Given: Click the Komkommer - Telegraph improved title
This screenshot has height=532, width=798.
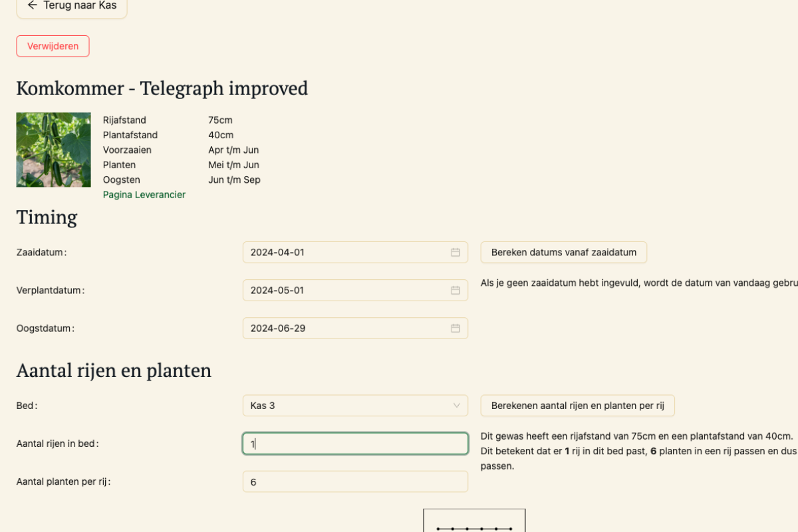Looking at the screenshot, I should pos(162,88).
